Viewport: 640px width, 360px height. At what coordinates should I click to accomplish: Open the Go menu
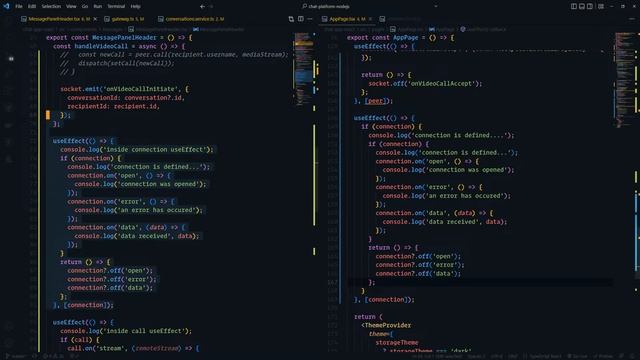84,7
